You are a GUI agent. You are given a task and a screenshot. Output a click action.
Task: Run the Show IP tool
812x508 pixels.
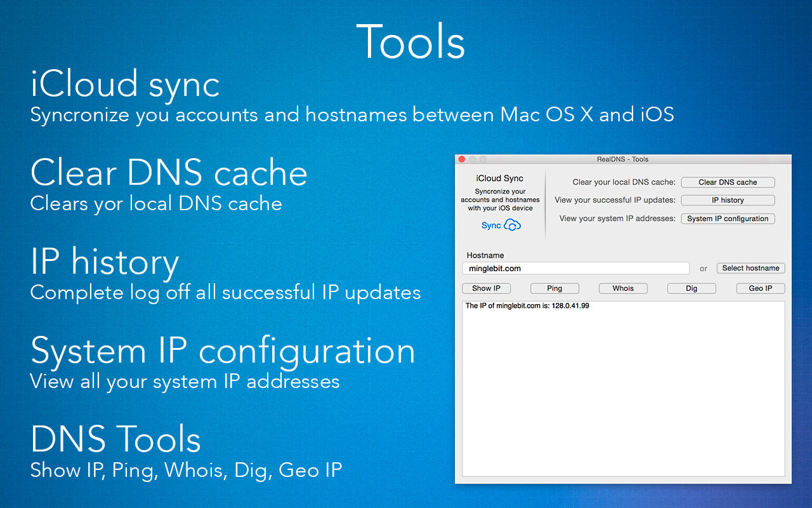click(486, 288)
